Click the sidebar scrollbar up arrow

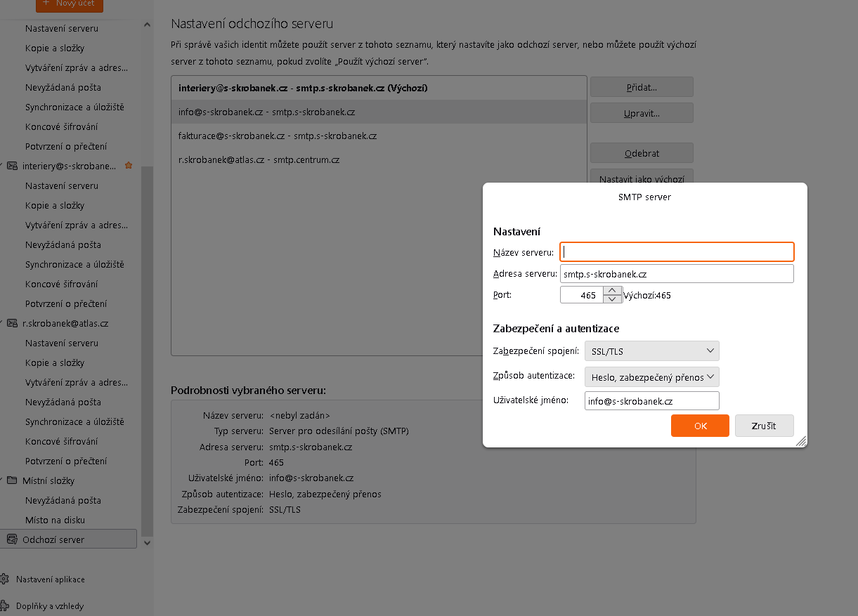(x=147, y=25)
